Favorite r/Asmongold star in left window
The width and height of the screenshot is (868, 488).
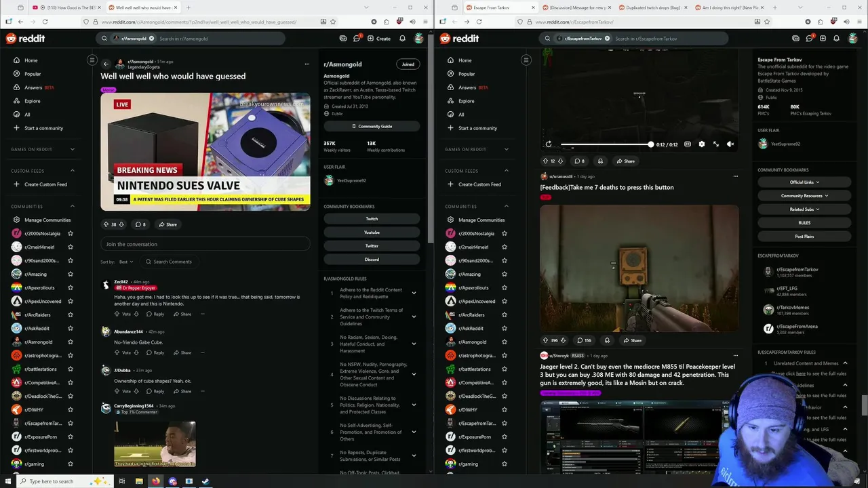[71, 342]
